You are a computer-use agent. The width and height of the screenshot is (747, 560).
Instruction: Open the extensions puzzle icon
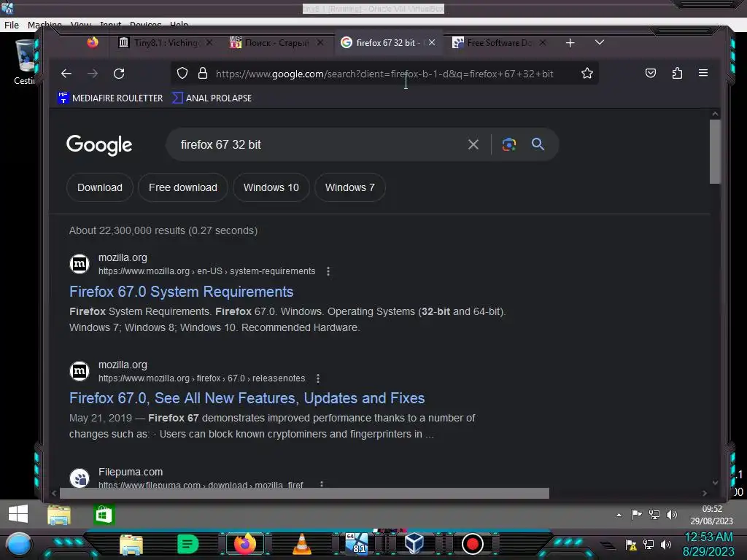[677, 74]
